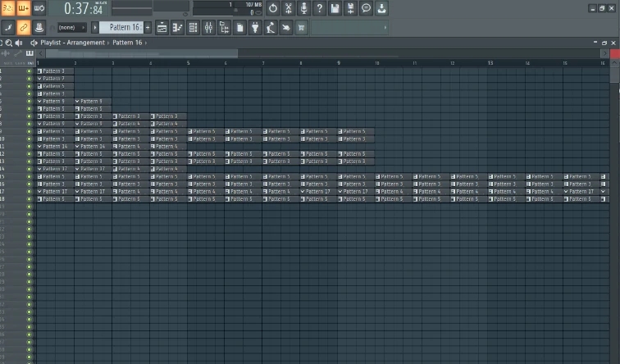Click the shopping cart content library icon

[301, 28]
